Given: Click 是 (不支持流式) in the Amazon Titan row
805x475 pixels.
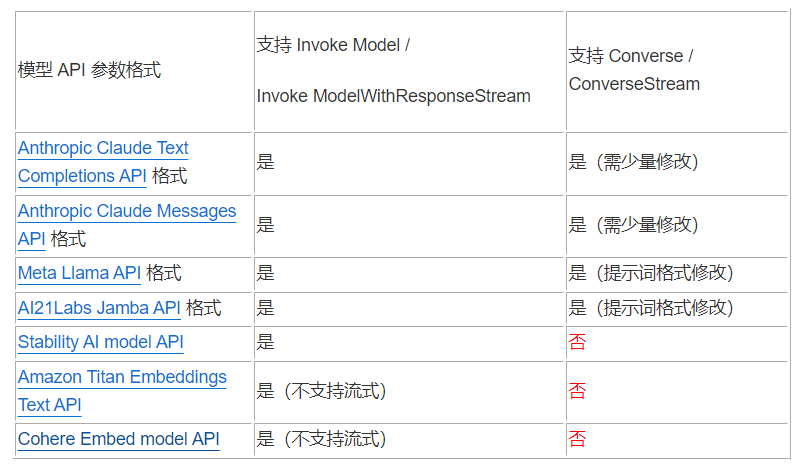Looking at the screenshot, I should 321,391.
